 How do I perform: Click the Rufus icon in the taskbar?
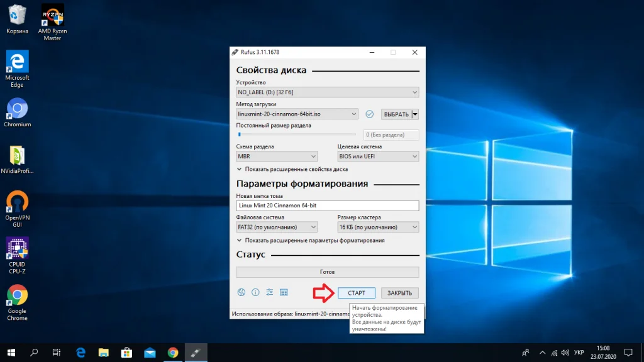pyautogui.click(x=195, y=353)
